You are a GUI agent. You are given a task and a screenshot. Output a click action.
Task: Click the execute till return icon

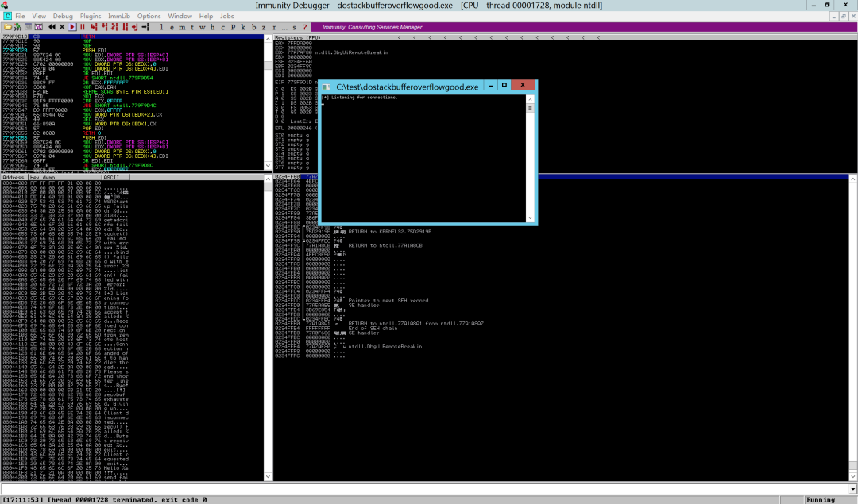click(135, 27)
